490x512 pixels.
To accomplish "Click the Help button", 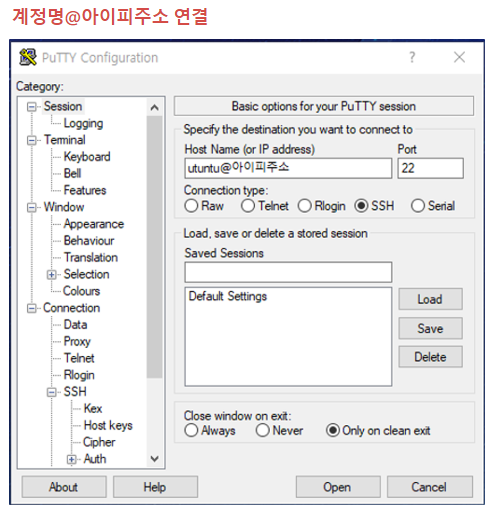I will pos(155,487).
